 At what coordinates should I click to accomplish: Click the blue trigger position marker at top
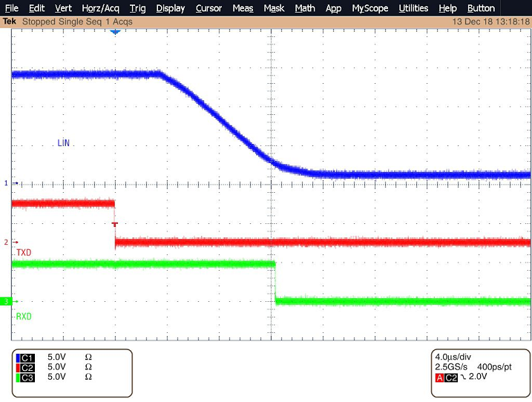(115, 32)
